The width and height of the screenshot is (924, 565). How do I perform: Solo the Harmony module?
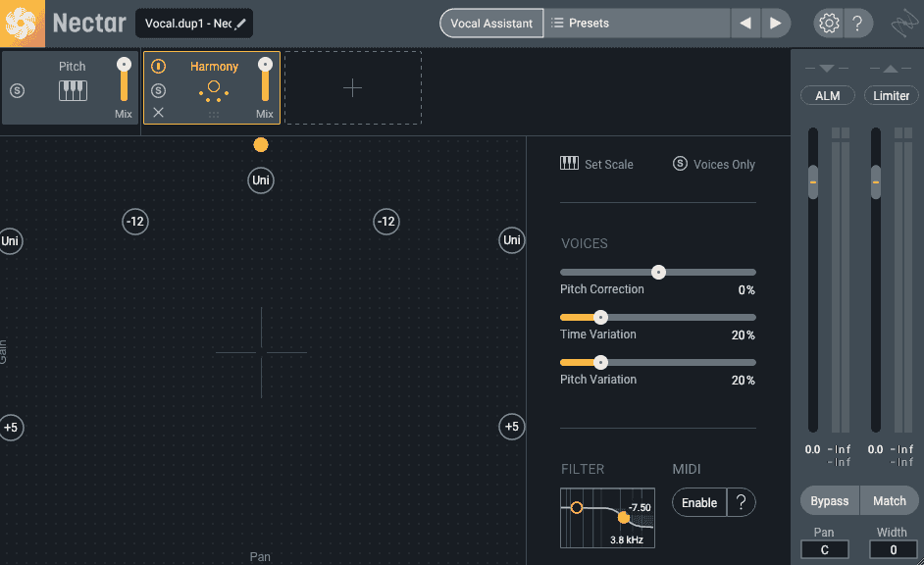(158, 90)
